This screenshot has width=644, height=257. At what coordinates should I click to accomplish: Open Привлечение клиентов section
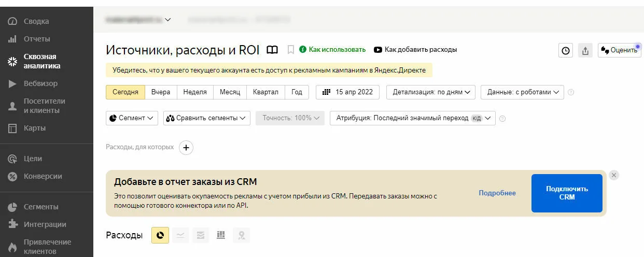(47, 247)
